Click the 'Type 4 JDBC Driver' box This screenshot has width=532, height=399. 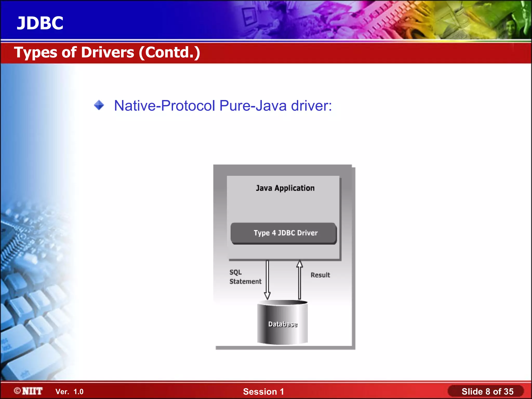(284, 233)
